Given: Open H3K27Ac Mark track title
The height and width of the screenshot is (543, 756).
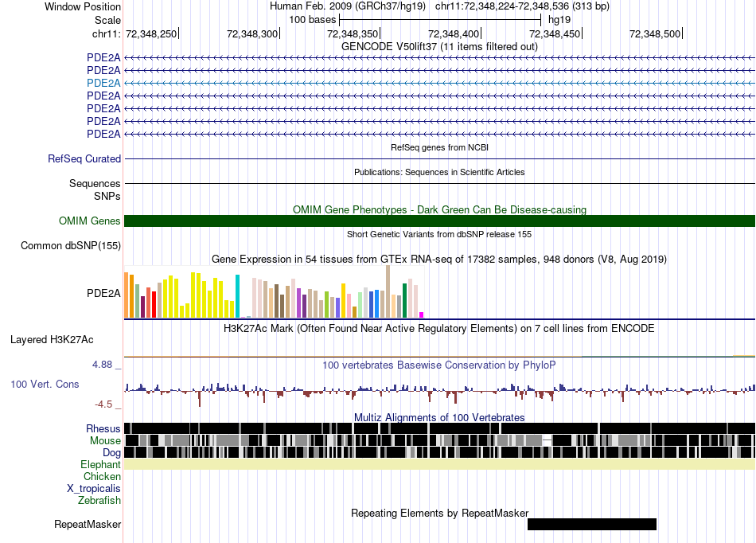Looking at the screenshot, I should pyautogui.click(x=439, y=328).
